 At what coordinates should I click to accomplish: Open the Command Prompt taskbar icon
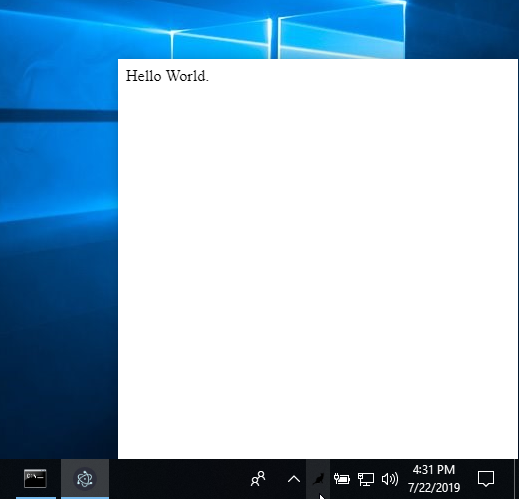(x=35, y=479)
